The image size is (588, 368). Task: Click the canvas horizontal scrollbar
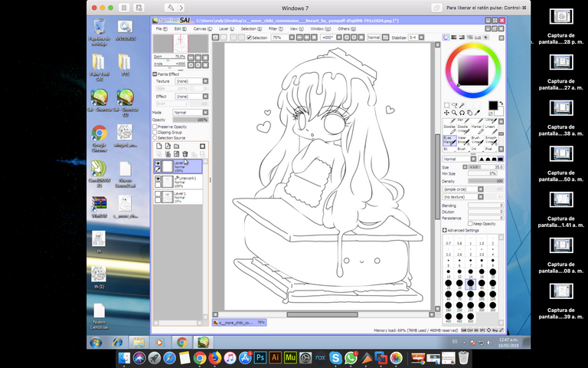322,314
